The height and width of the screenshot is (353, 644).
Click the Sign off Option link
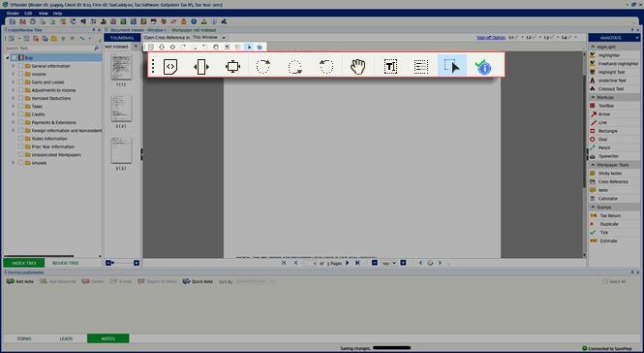(491, 38)
